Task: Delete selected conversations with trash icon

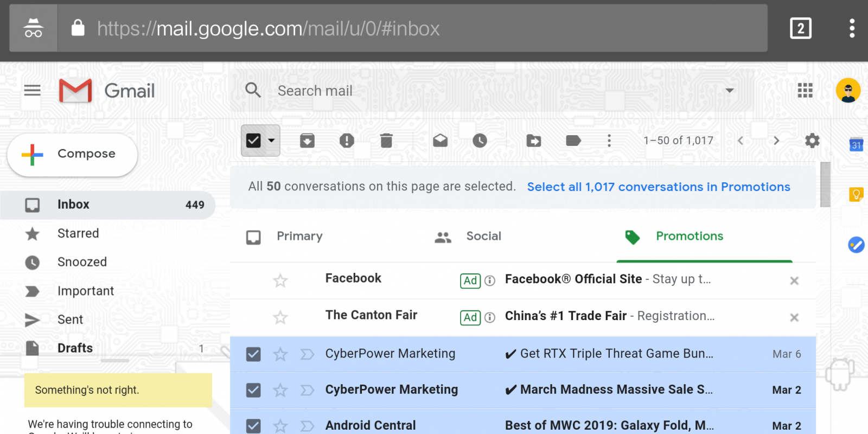Action: (386, 141)
